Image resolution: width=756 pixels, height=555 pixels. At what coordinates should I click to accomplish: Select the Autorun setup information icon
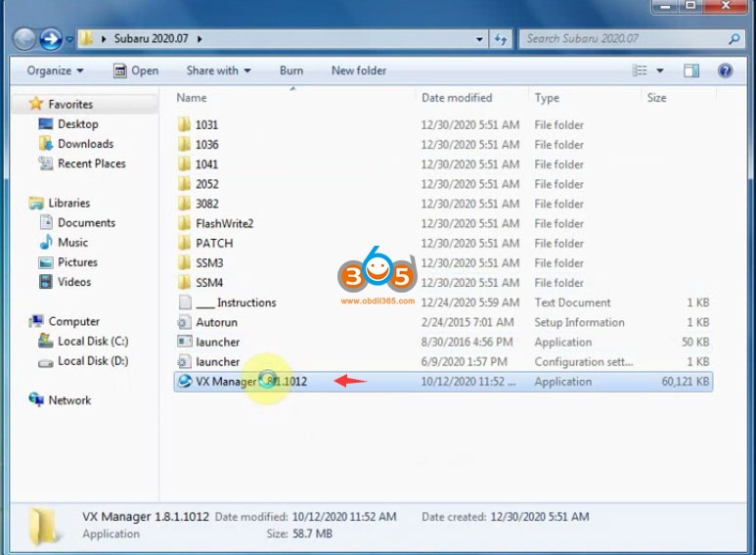(185, 322)
